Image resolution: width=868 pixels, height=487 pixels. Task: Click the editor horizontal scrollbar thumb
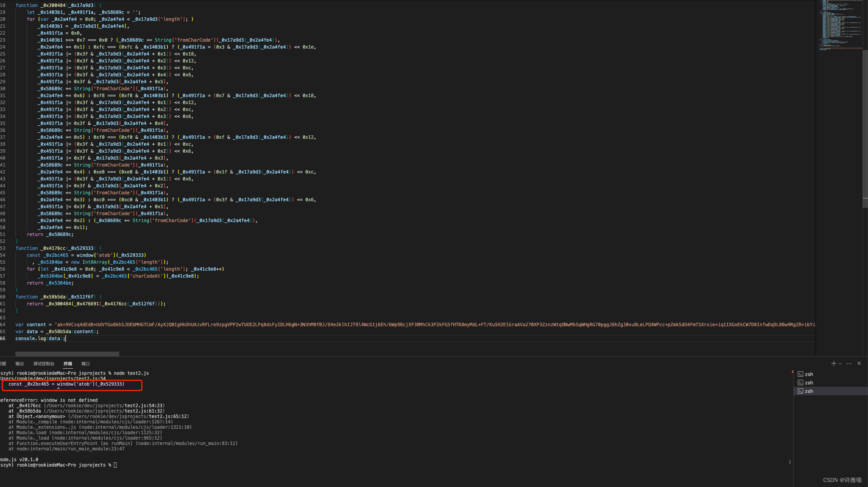tap(67, 354)
